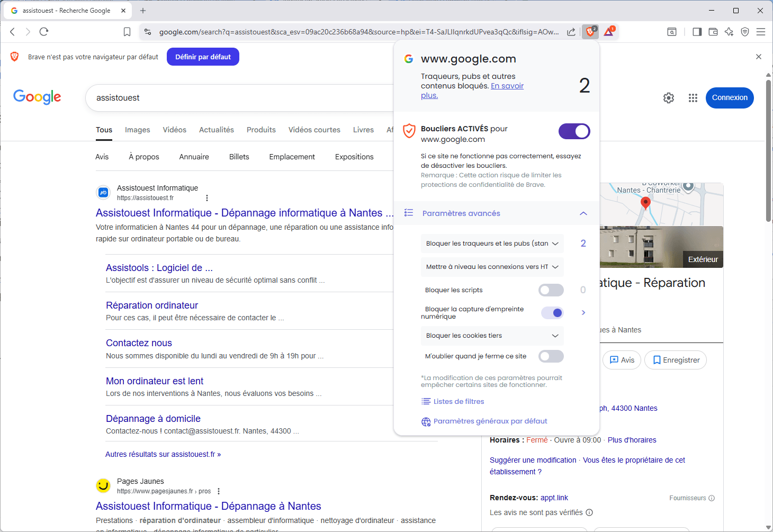
Task: Click the Annuaire filter chip
Action: pyautogui.click(x=194, y=157)
